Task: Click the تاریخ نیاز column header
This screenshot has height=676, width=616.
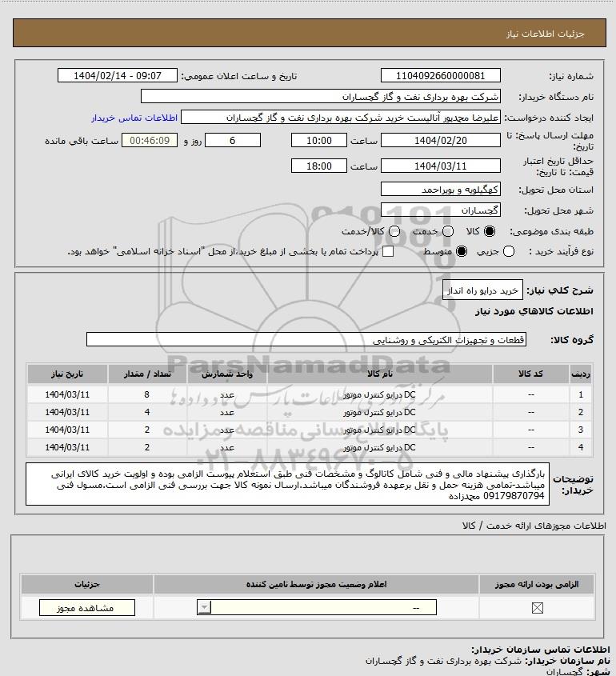Action: tap(67, 374)
